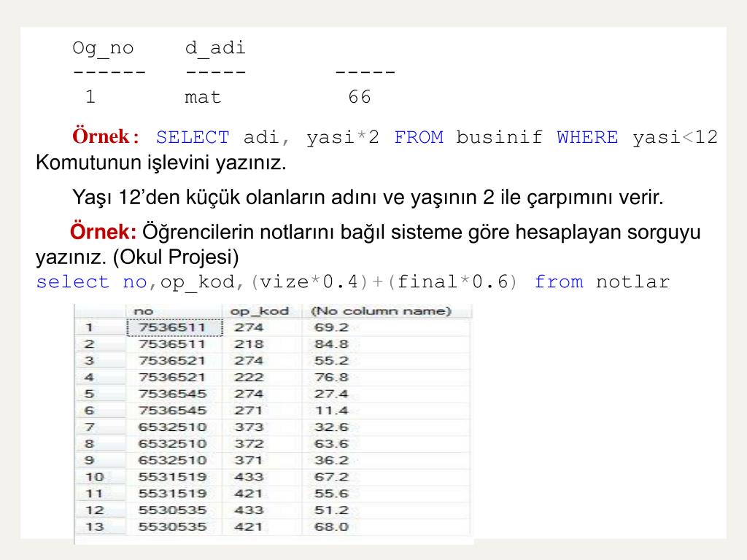
Task: Click row header number 1 of results grid
Action: [89, 327]
